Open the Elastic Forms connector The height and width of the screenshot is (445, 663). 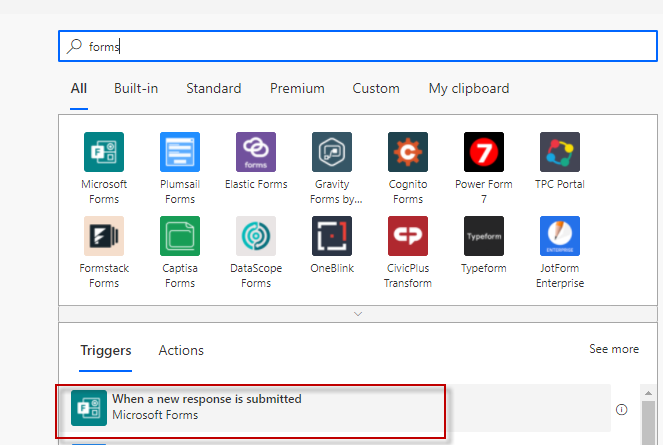tap(256, 152)
